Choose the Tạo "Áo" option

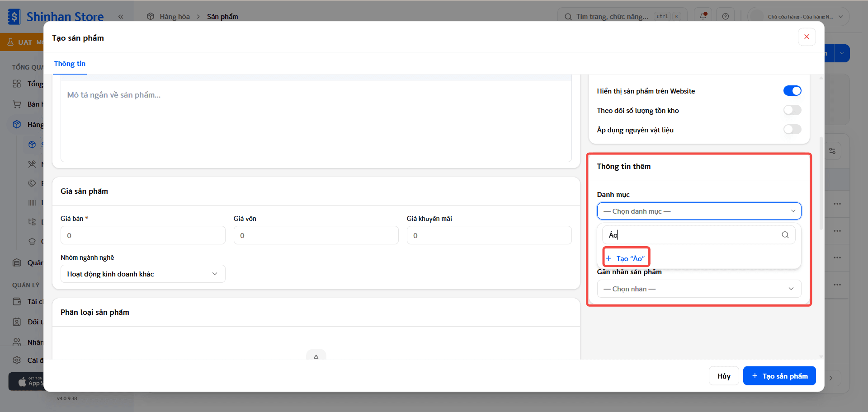pos(626,258)
